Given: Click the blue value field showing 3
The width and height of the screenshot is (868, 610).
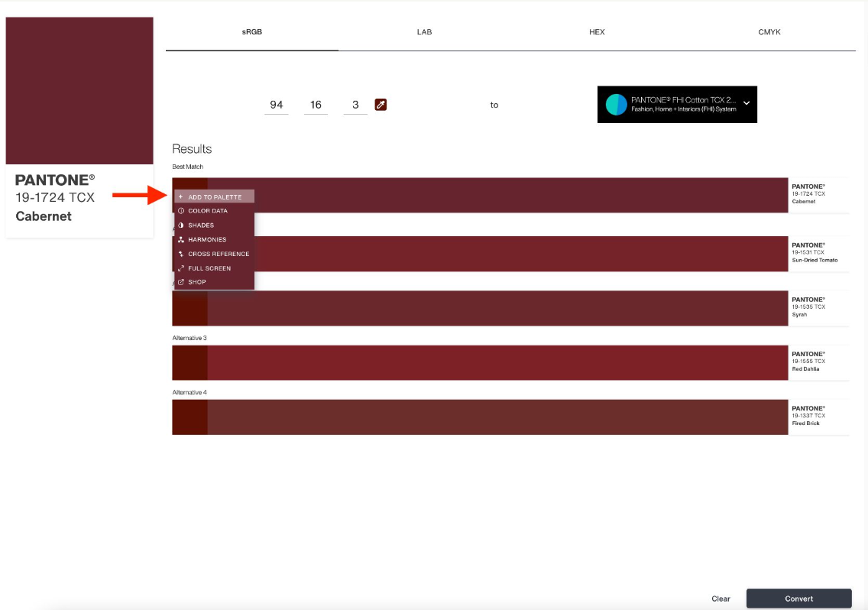Looking at the screenshot, I should pyautogui.click(x=355, y=105).
